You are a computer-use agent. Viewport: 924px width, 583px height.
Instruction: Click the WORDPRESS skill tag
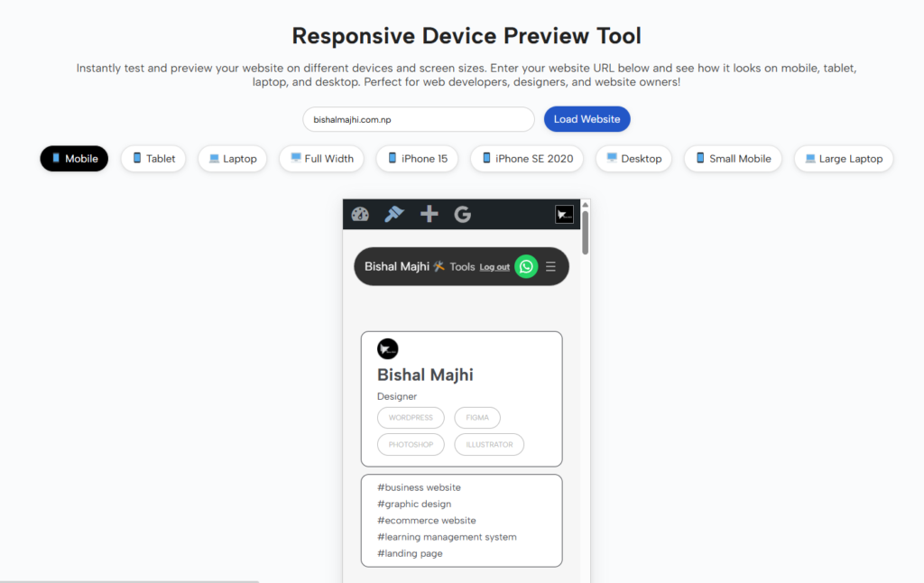(x=411, y=418)
